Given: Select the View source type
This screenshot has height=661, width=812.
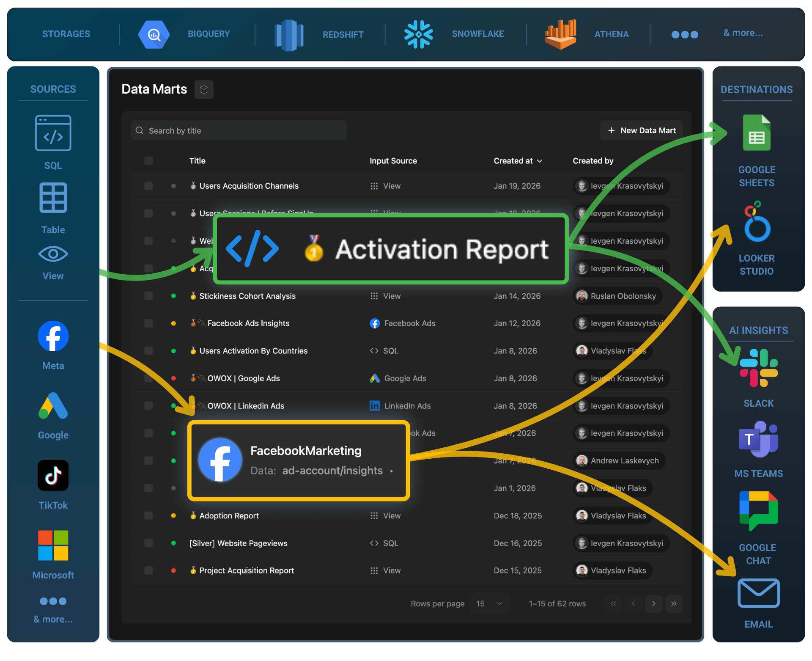Looking at the screenshot, I should click(53, 254).
